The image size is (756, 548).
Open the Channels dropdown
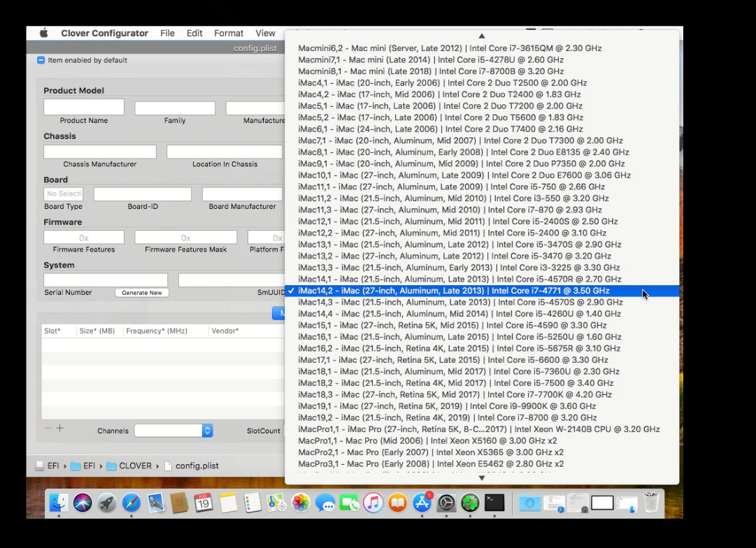(173, 431)
